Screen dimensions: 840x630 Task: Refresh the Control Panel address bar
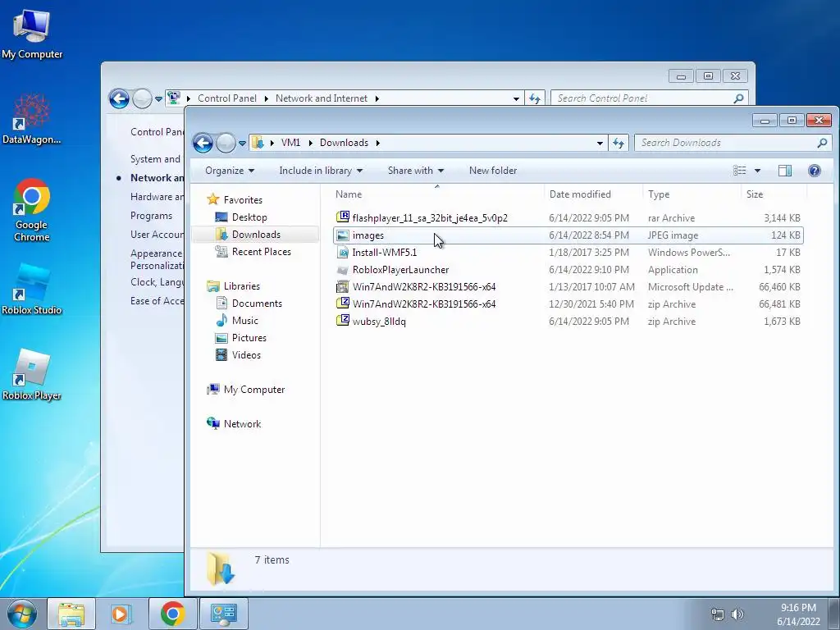tap(535, 98)
